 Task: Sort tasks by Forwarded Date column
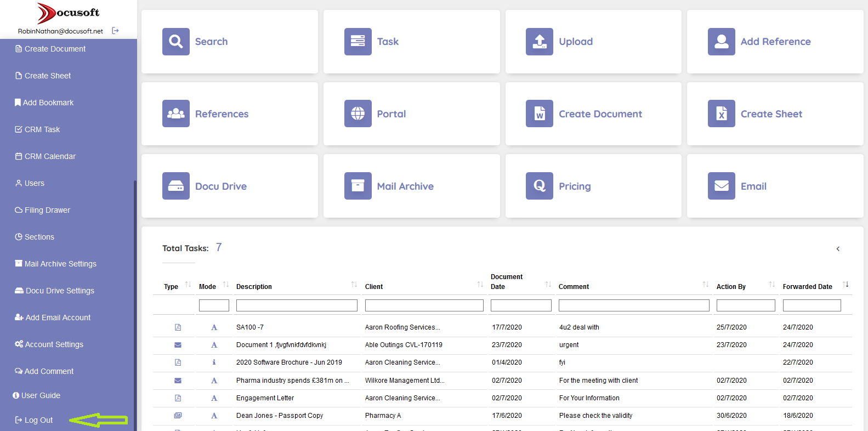pos(846,284)
